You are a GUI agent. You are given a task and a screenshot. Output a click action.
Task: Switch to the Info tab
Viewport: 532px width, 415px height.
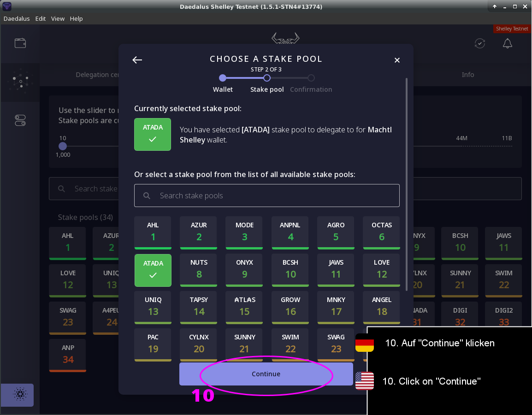point(468,75)
